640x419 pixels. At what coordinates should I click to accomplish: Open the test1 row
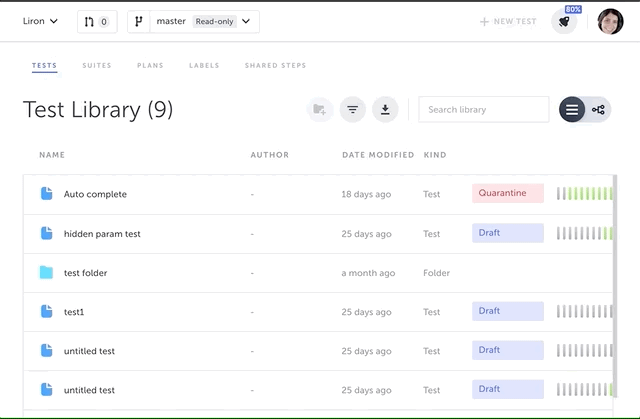tap(318, 312)
